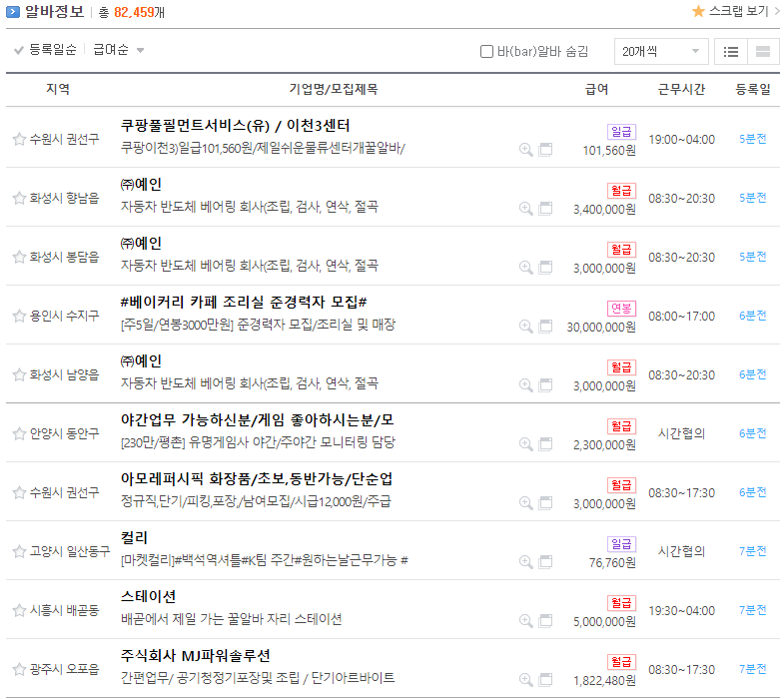
Task: Open magnifier preview for ㈜예인 봉담읍 listing
Action: [526, 268]
